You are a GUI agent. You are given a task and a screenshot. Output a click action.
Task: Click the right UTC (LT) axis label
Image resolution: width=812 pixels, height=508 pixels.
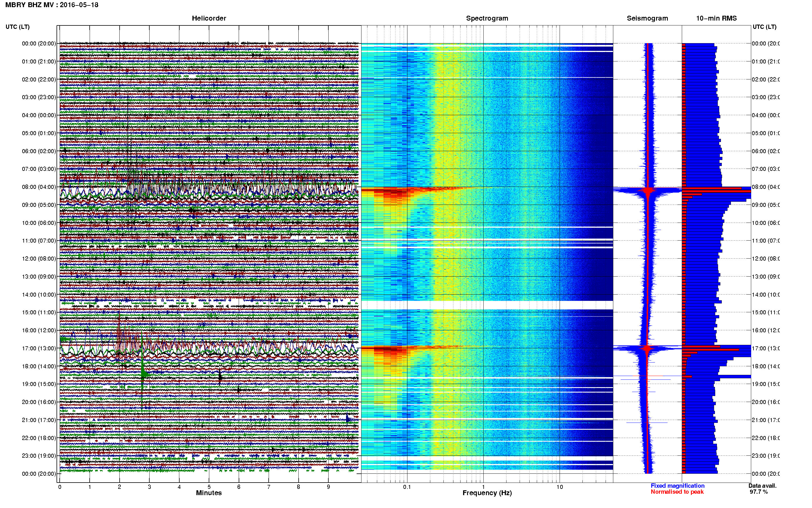pos(764,27)
